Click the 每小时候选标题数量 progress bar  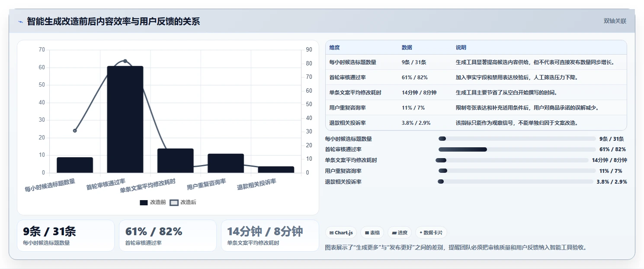point(517,139)
